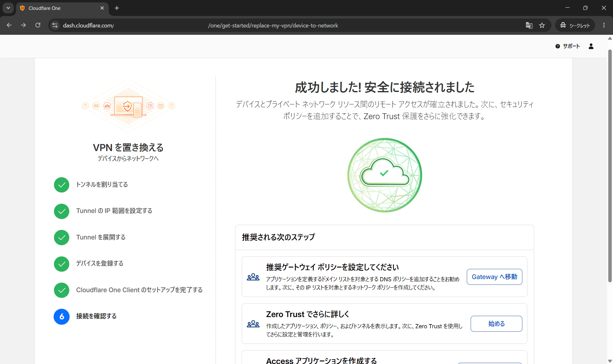Image resolution: width=613 pixels, height=364 pixels.
Task: Click the browser forward arrow
Action: point(23,25)
